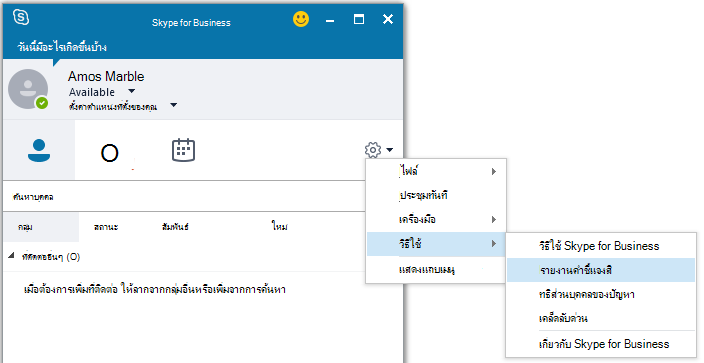Image resolution: width=704 pixels, height=363 pixels.
Task: Click วิธีใช้ Skype for Business submenu item
Action: [x=601, y=246]
